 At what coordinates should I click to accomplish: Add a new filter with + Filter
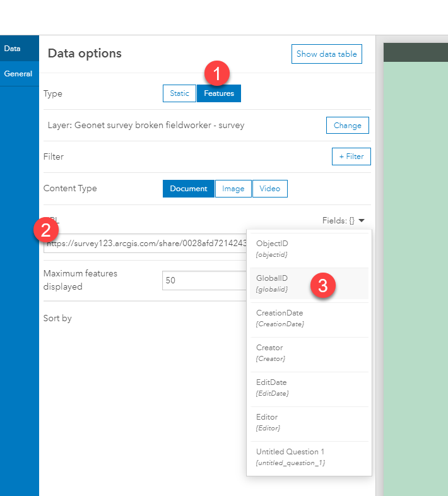[x=351, y=156]
